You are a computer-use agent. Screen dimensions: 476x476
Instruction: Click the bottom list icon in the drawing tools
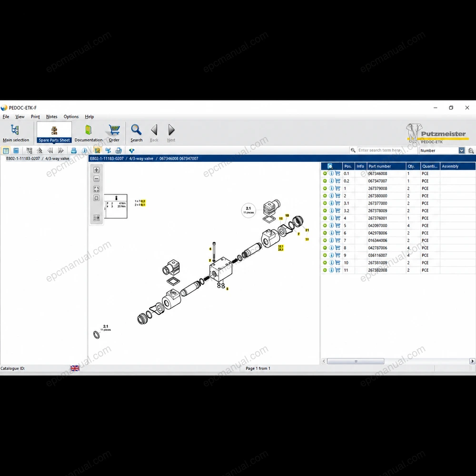click(x=97, y=218)
